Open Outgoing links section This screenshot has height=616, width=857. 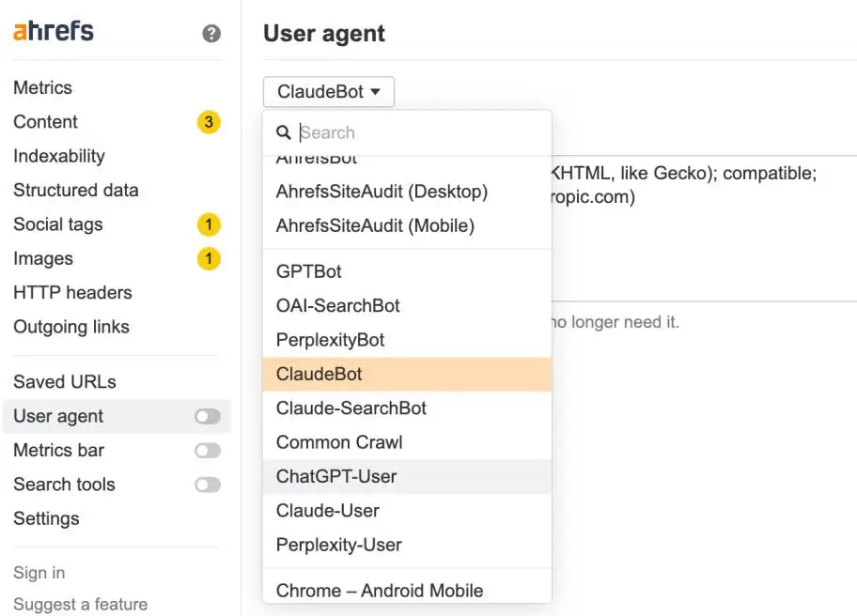click(x=71, y=327)
